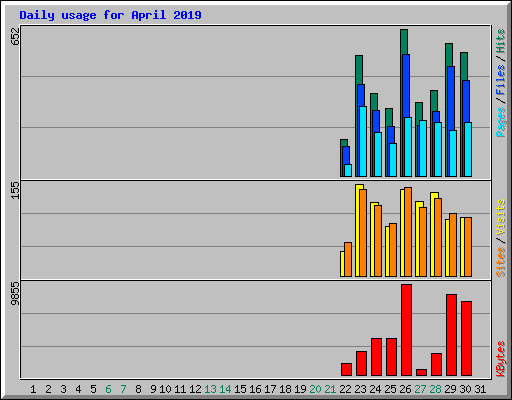Click day number '29' on x-axis
The image size is (512, 400).
pyautogui.click(x=450, y=389)
